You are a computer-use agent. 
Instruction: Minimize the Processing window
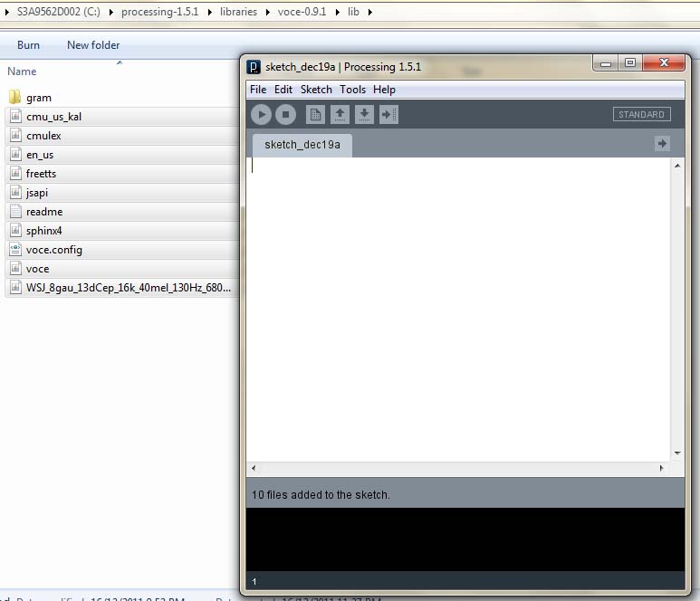[x=605, y=63]
